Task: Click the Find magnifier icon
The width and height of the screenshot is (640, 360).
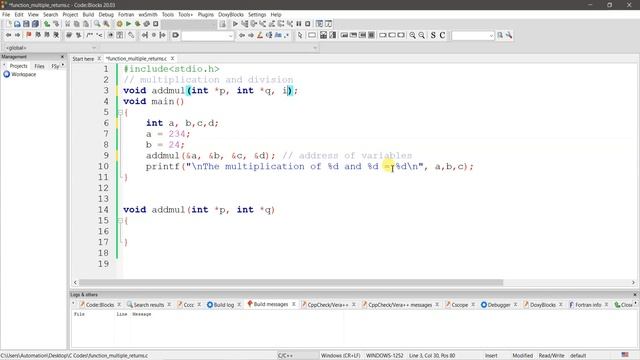Action: point(97,24)
